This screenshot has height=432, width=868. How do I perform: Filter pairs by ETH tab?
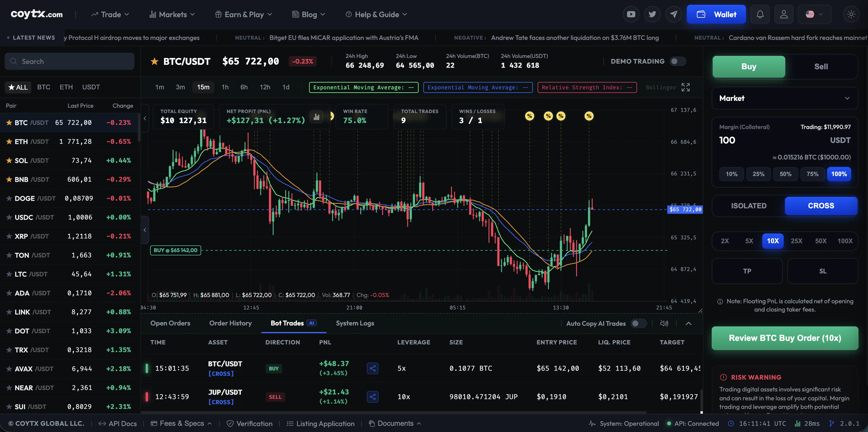coord(66,87)
